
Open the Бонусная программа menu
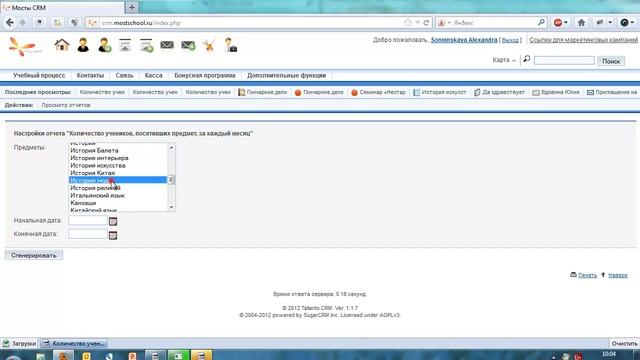205,76
